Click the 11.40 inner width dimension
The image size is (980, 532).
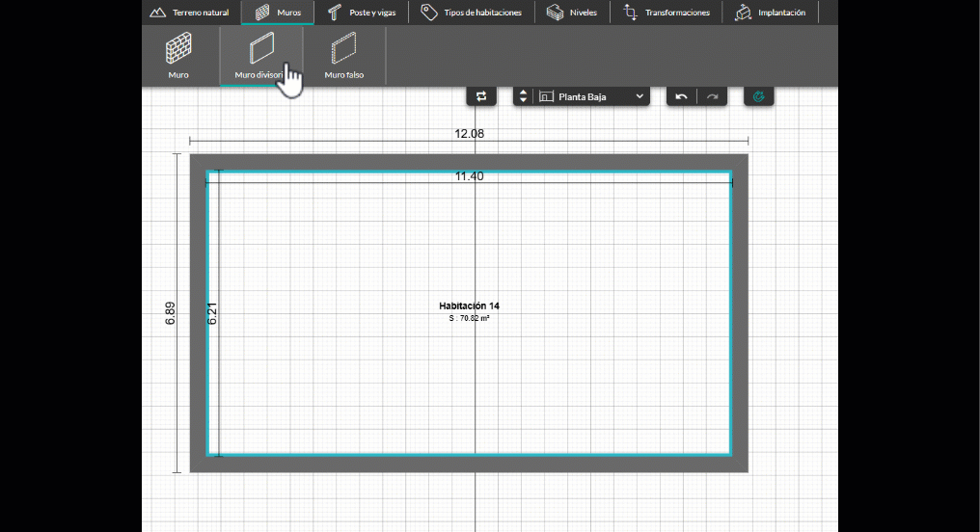click(x=469, y=176)
